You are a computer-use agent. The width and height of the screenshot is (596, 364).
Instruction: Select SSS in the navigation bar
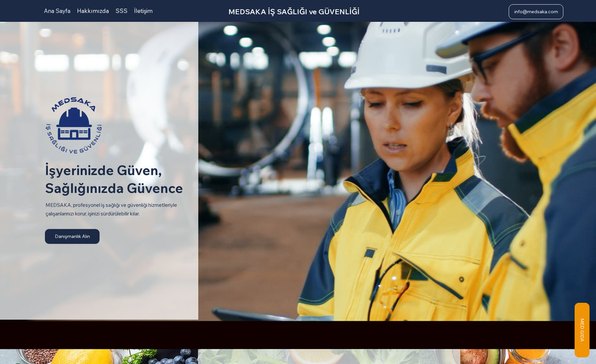[121, 11]
